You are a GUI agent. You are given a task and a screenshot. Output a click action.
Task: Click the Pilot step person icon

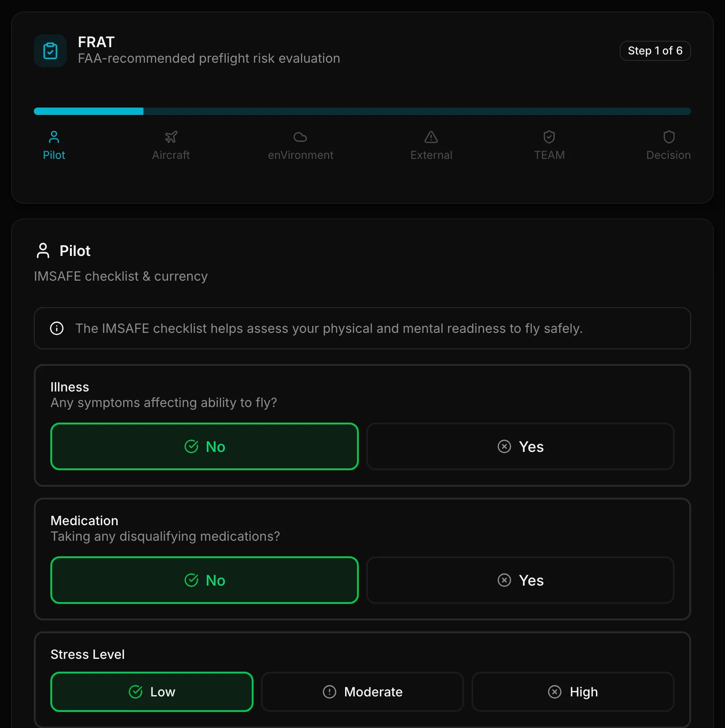point(54,137)
